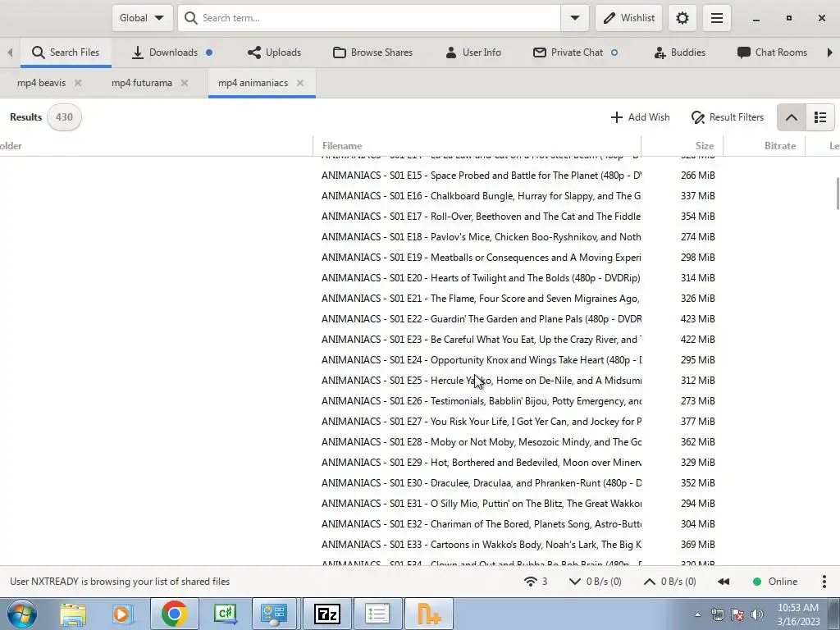Viewport: 840px width, 630px height.
Task: Select the mp4 futurama search tab
Action: pos(142,83)
